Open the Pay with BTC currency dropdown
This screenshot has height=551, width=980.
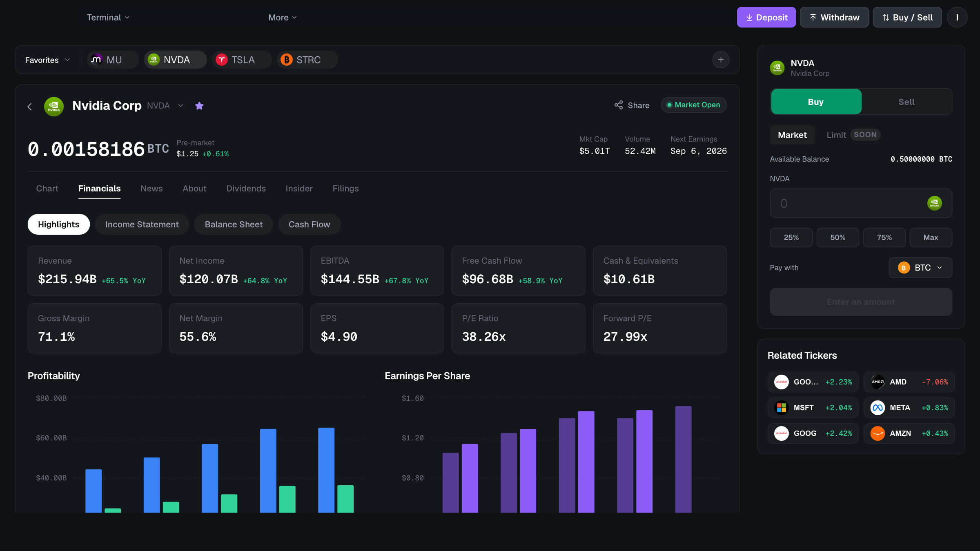920,267
